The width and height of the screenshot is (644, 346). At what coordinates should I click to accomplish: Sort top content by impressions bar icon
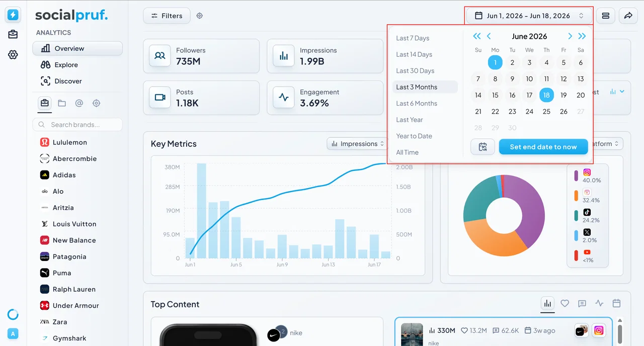tap(548, 303)
